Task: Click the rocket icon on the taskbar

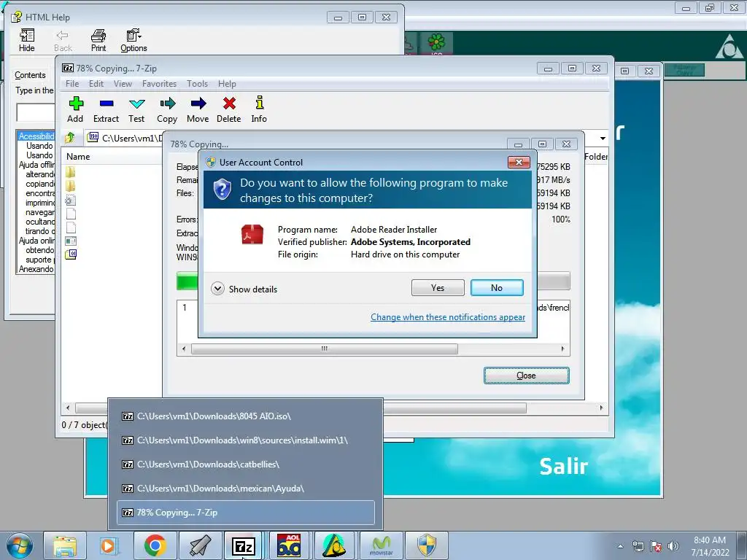Action: [x=200, y=545]
